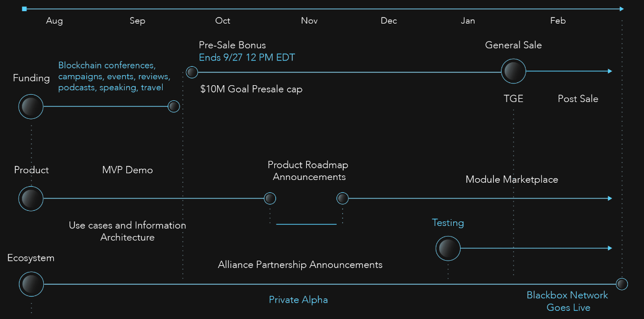Click the MVP Demo label
644x319 pixels.
[x=127, y=170]
